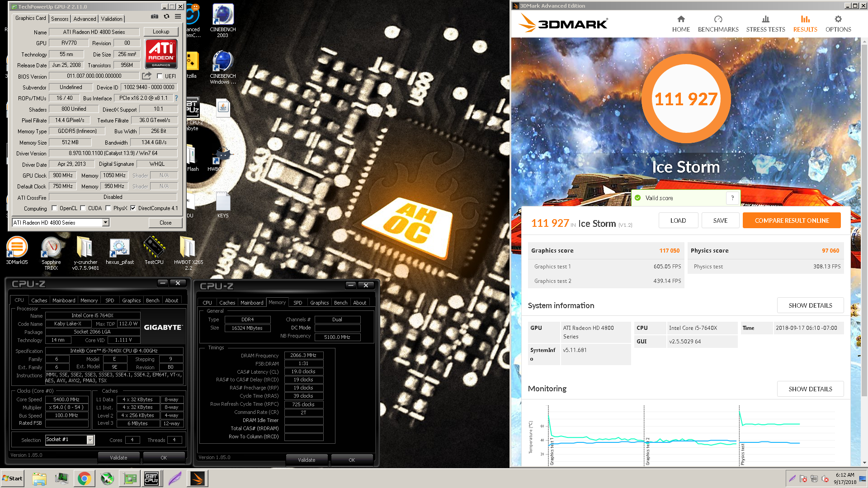This screenshot has height=488, width=868.
Task: Click the BIOS export share icon
Action: (x=146, y=76)
